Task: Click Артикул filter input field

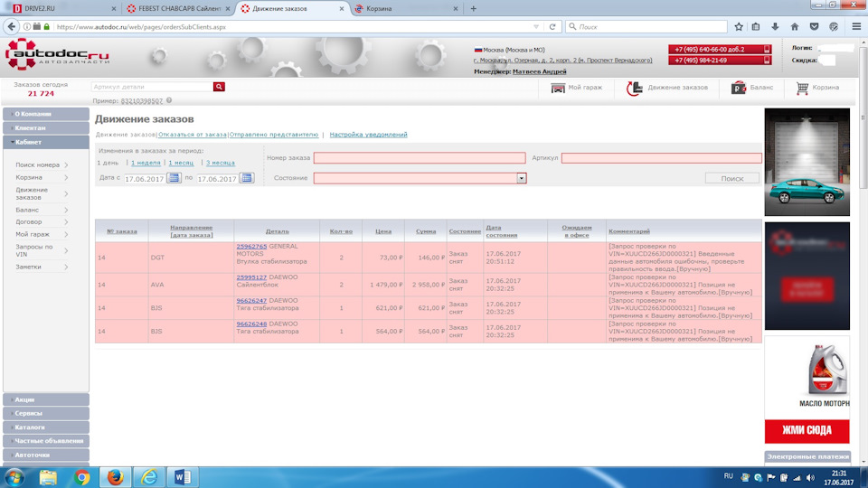Action: tap(662, 157)
